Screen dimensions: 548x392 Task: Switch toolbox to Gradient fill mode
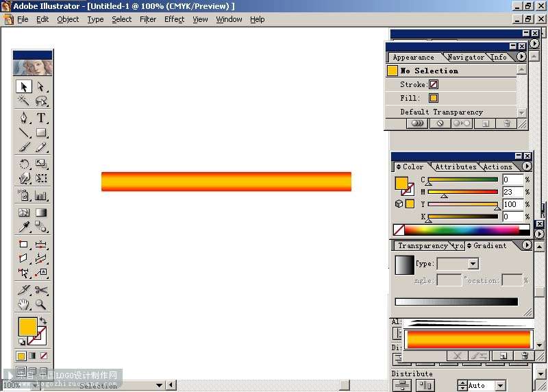[32, 356]
